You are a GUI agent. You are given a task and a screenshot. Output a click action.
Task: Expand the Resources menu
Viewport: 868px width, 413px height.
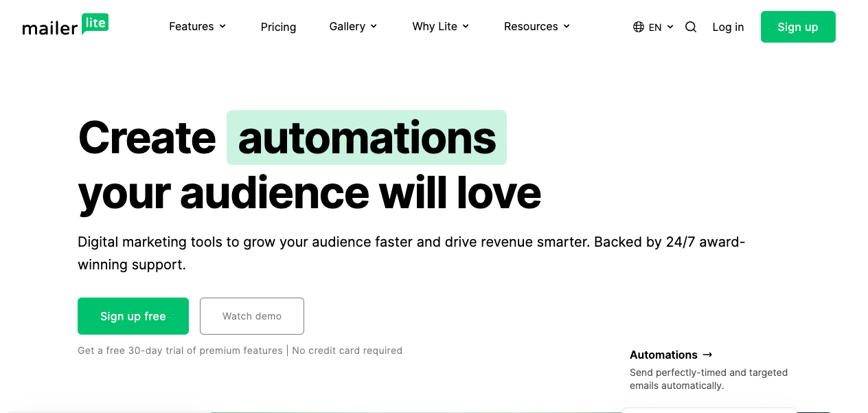point(537,26)
